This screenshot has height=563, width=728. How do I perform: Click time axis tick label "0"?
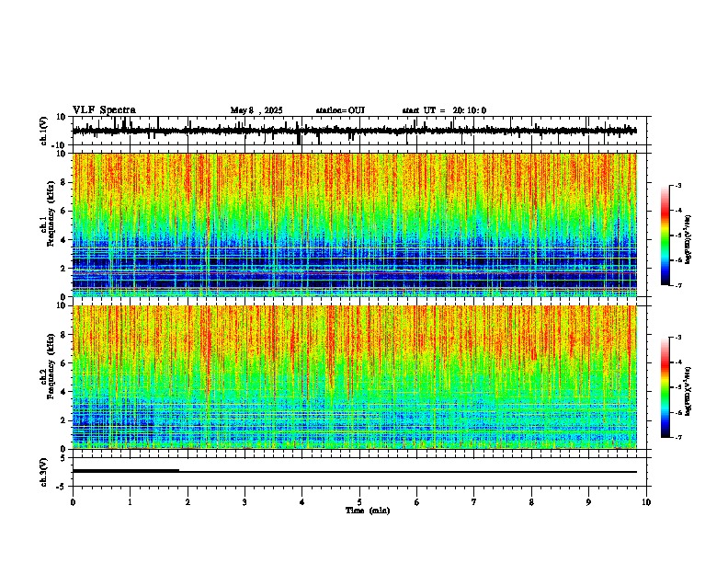click(x=73, y=502)
